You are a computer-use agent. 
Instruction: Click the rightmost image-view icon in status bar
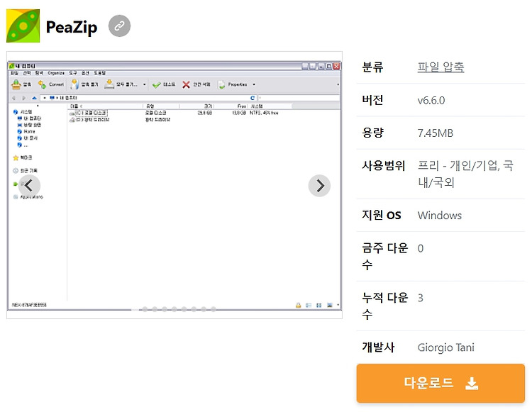[329, 305]
